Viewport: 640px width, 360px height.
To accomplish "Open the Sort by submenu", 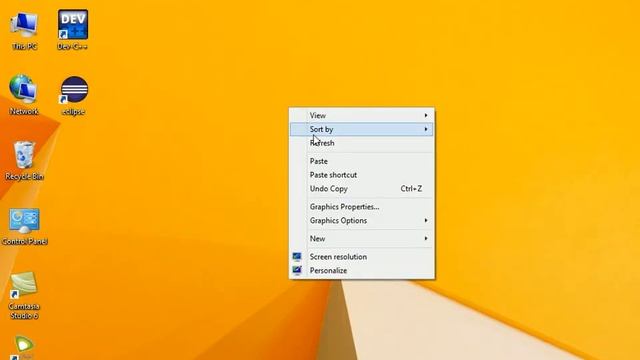I will coord(362,129).
